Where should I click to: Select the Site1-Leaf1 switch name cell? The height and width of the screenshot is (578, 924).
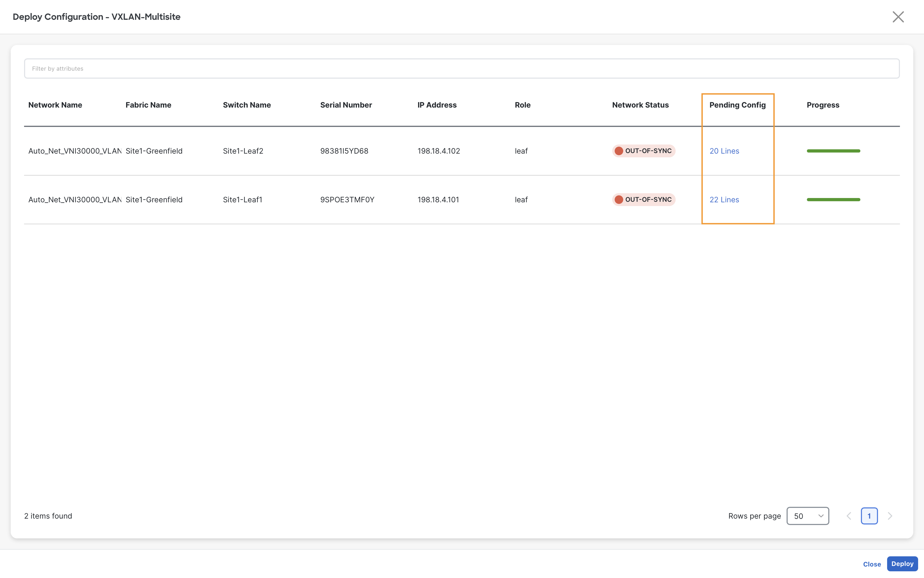pos(242,200)
